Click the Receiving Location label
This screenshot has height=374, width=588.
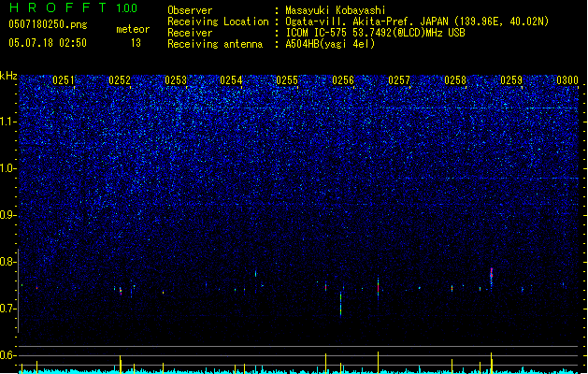(x=218, y=22)
